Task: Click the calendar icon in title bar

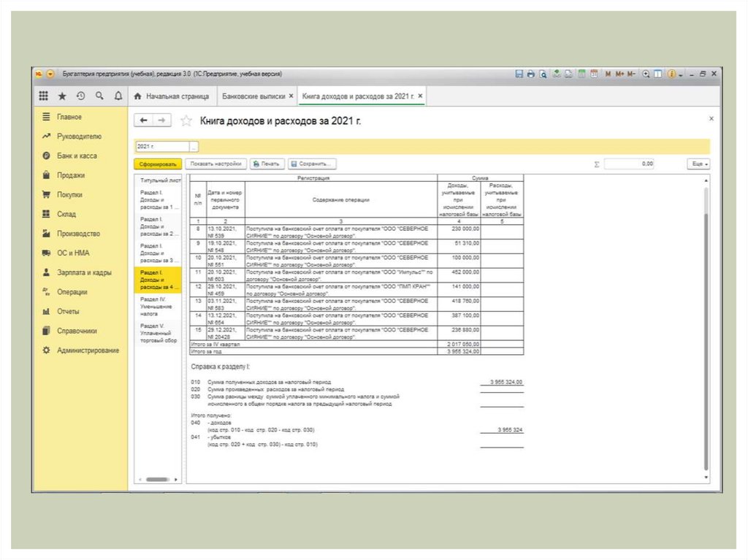Action: point(594,74)
